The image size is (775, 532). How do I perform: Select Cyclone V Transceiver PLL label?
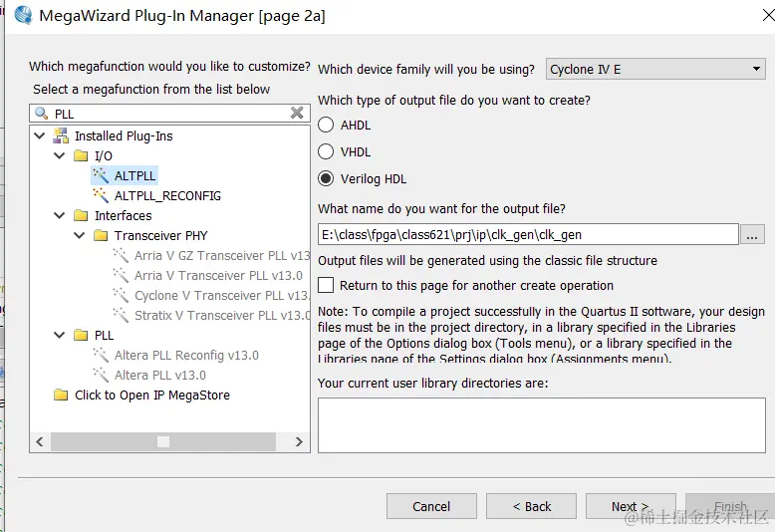222,295
